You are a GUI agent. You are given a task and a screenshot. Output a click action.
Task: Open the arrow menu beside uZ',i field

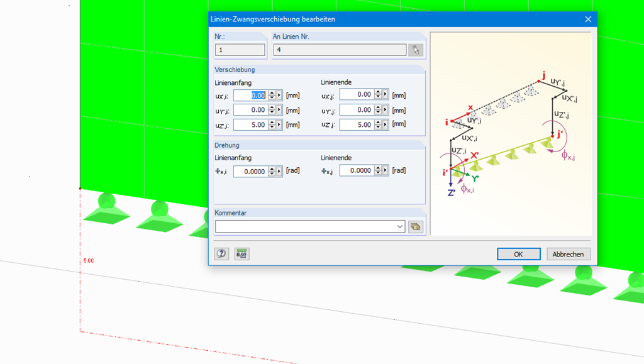(279, 124)
